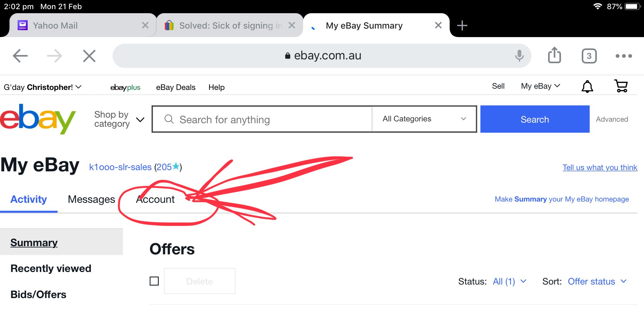Image resolution: width=644 pixels, height=310 pixels.
Task: Open a new browser tab with plus
Action: 462,25
